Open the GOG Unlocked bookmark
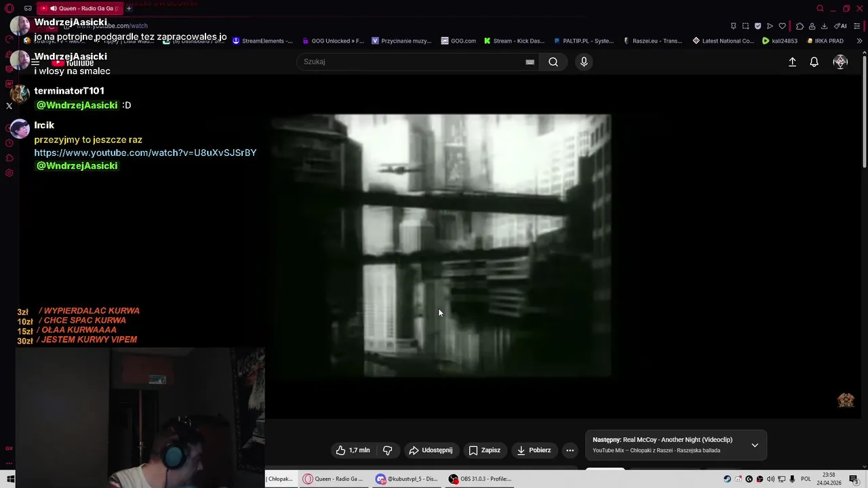This screenshot has width=868, height=488. 333,41
